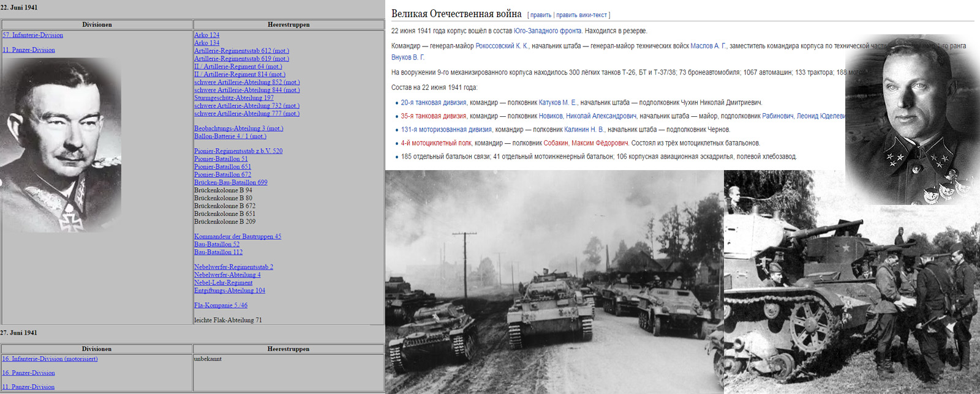The image size is (980, 394).
Task: Select the text unbekannt
Action: pyautogui.click(x=208, y=359)
